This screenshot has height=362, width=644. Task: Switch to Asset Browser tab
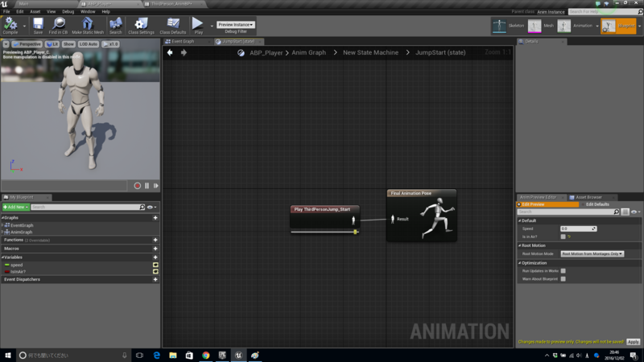[588, 197]
